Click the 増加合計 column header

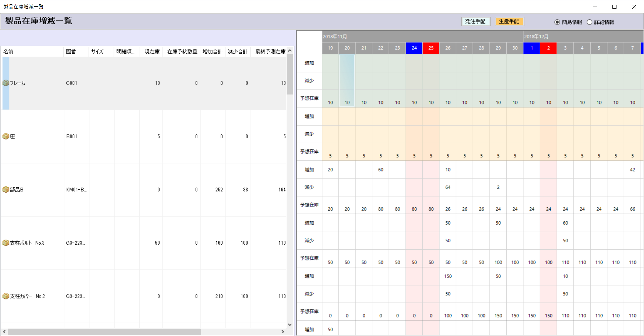213,51
